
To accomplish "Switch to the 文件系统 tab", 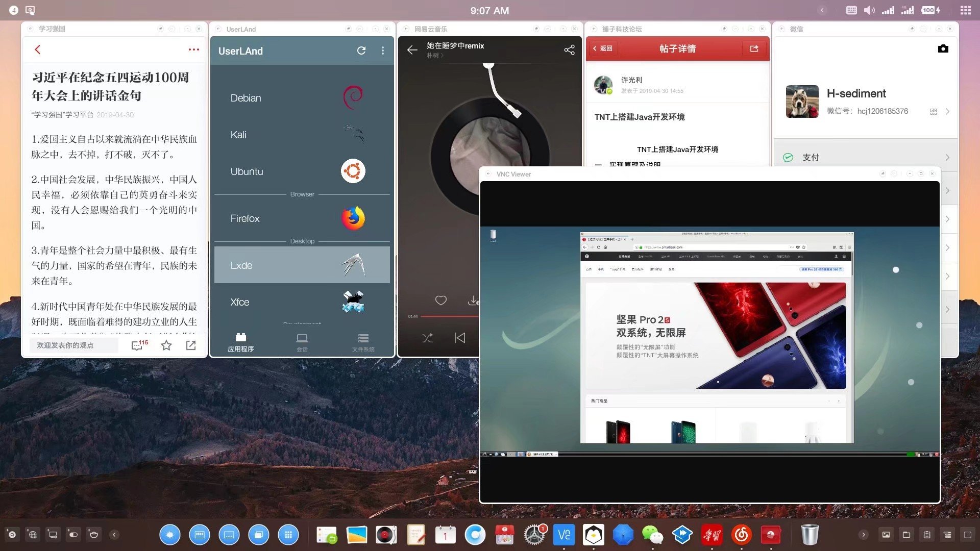I will point(363,342).
